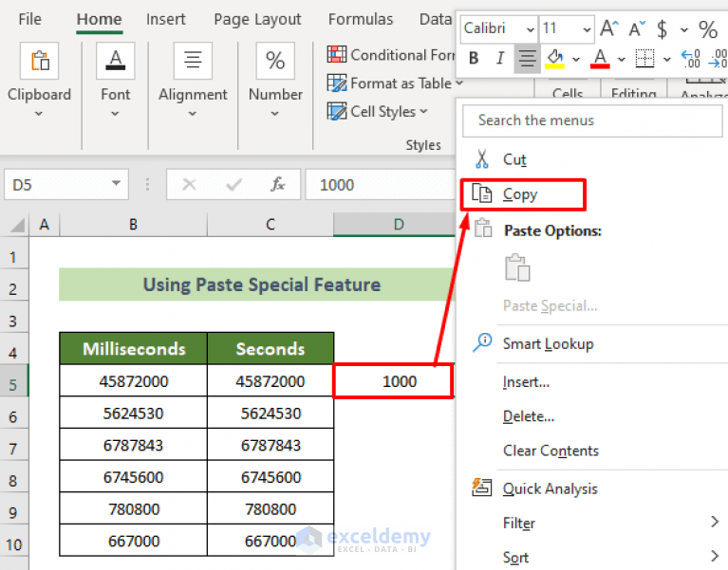Open the font size 11 dropdown

(587, 29)
